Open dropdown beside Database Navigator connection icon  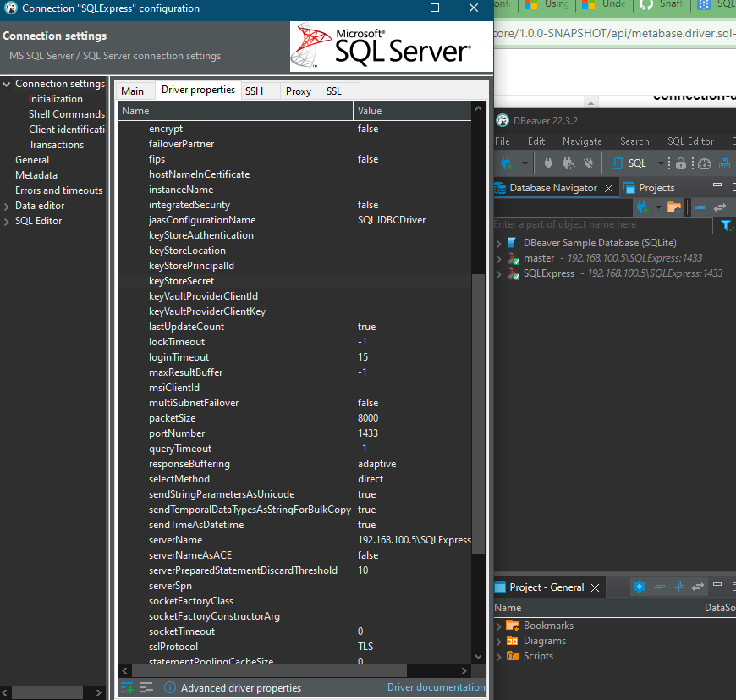coord(658,207)
